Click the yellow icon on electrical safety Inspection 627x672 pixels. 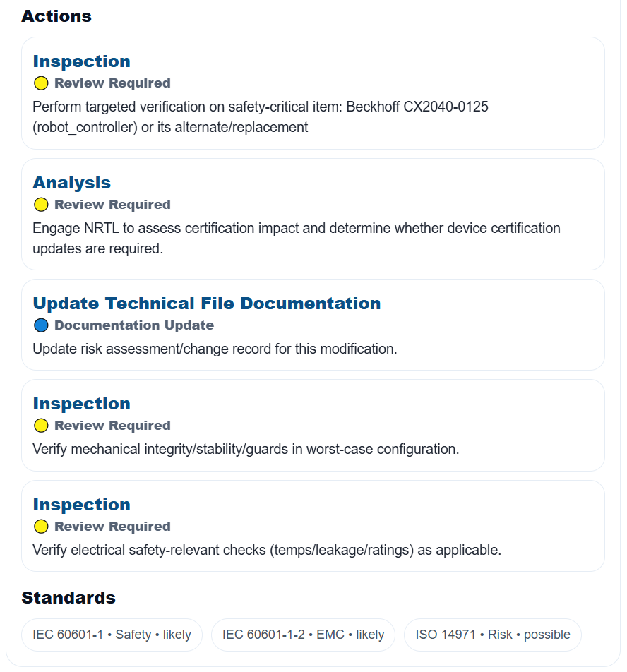[41, 526]
